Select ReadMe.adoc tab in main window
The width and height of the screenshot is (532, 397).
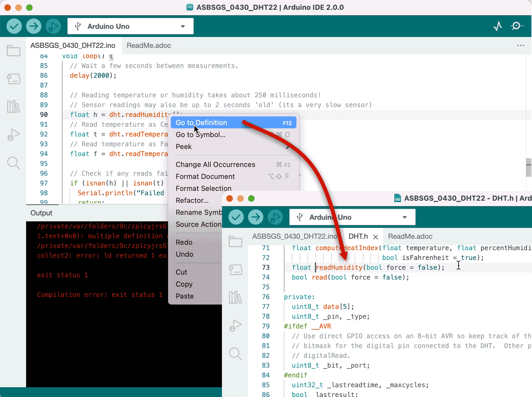pos(149,45)
